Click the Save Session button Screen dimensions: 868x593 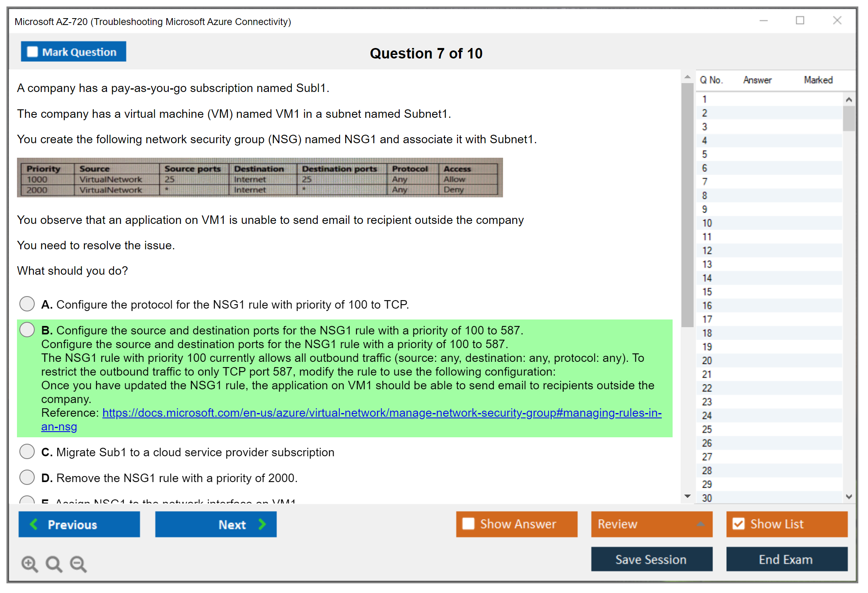(651, 559)
